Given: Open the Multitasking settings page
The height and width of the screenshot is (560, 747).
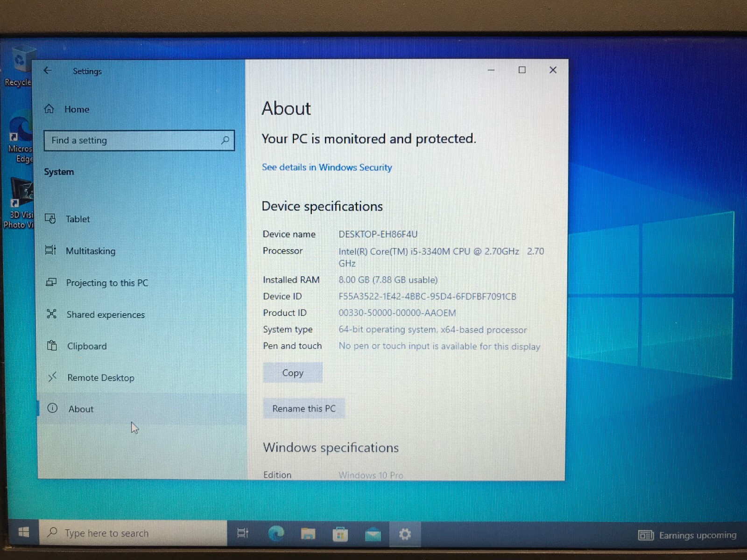Looking at the screenshot, I should 91,251.
